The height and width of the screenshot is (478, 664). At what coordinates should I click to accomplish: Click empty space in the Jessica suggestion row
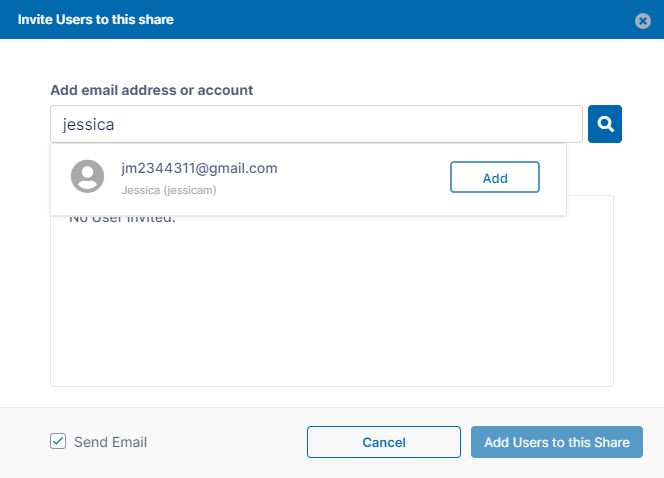point(360,178)
